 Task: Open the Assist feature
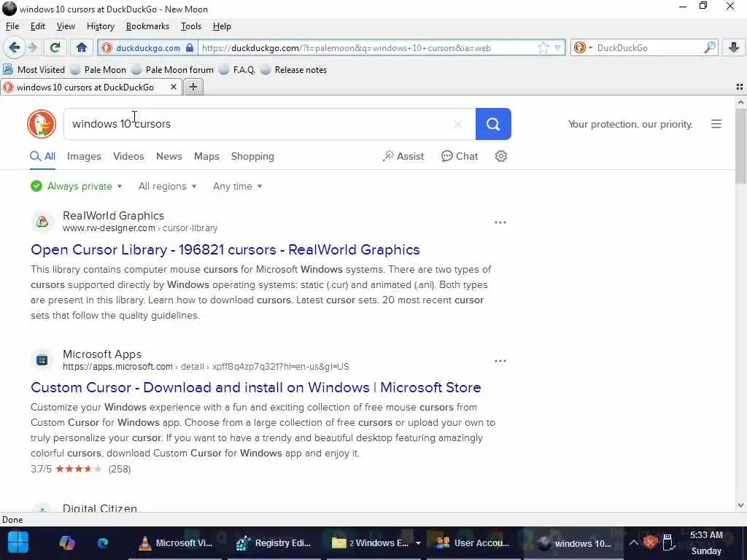[x=403, y=156]
